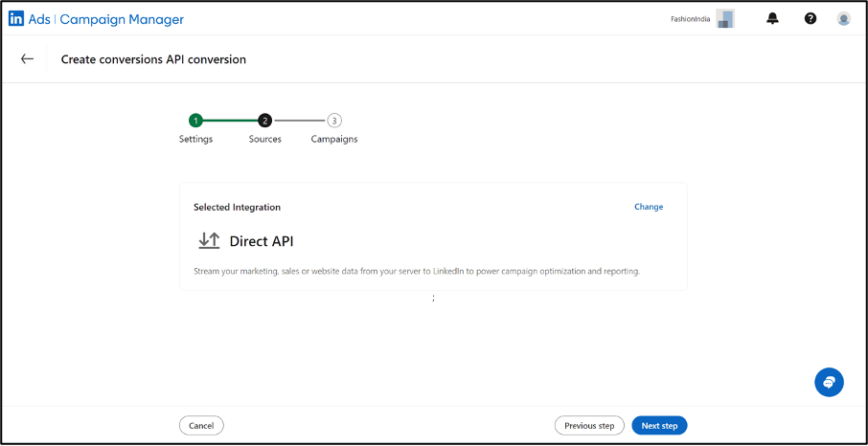868x446 pixels.
Task: Click the FashionIndia account name
Action: (x=691, y=19)
